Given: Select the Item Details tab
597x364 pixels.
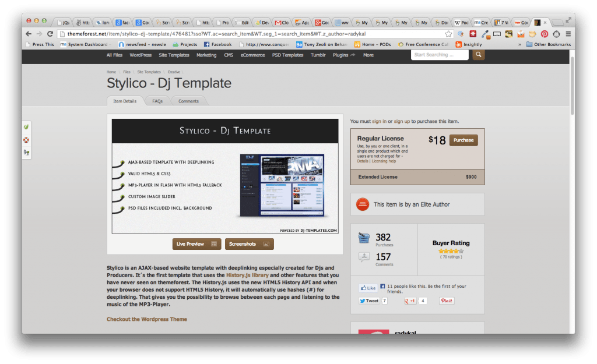Looking at the screenshot, I should (x=125, y=101).
